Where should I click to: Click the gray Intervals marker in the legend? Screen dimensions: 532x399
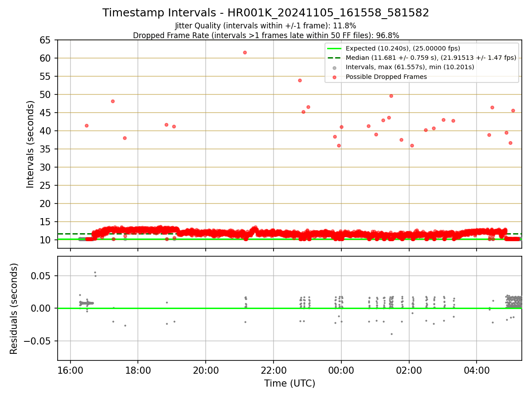tap(335, 68)
